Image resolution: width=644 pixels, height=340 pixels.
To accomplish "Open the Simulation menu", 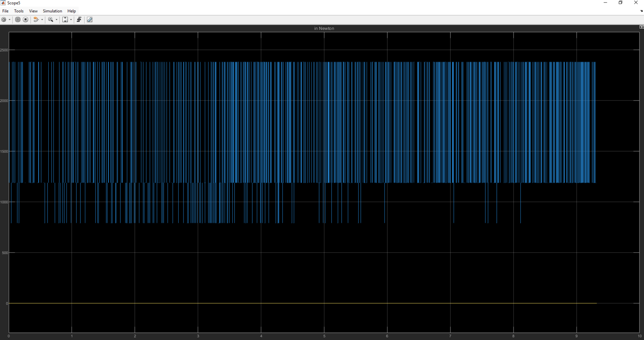I will pos(52,11).
